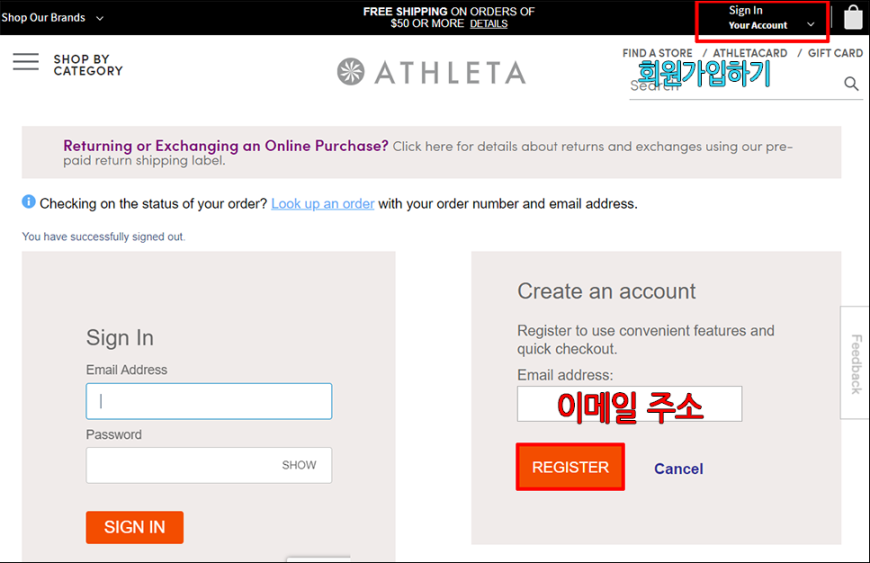Click the Password input field
The image size is (870, 563).
coord(209,465)
